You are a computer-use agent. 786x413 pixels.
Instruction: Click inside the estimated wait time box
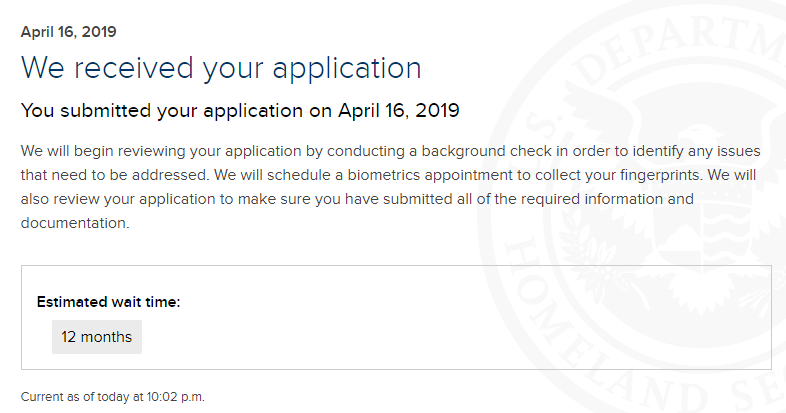(396, 318)
